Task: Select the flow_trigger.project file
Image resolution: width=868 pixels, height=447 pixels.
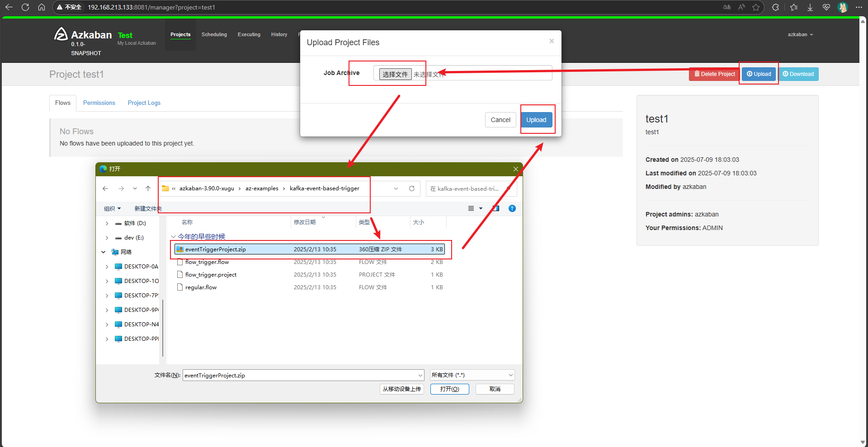Action: [211, 275]
